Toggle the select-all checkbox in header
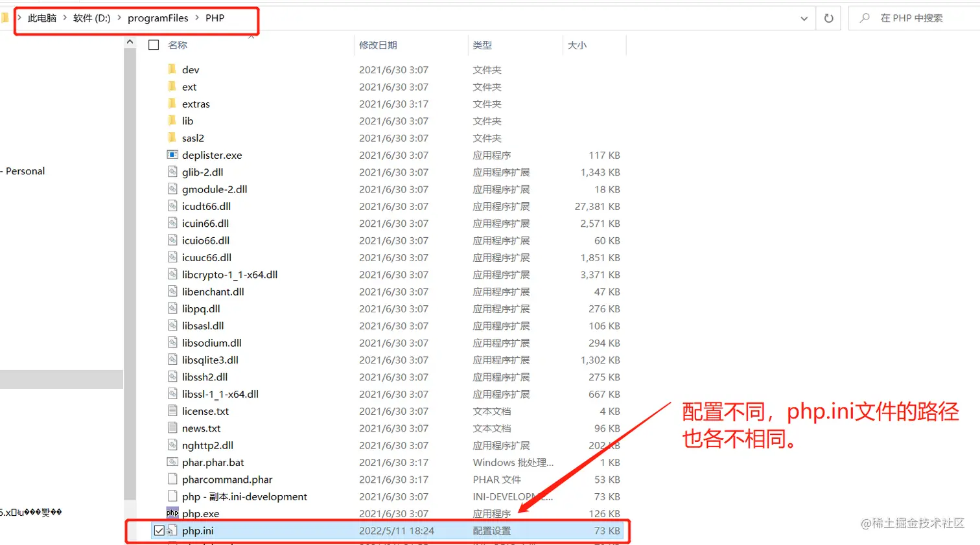Screen dimensions: 980x545 click(x=154, y=45)
